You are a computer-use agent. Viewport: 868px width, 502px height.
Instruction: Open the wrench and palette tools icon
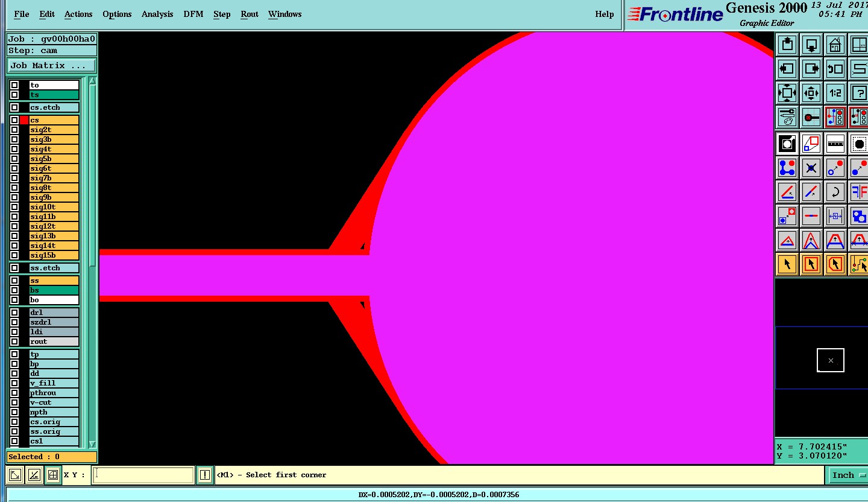787,117
